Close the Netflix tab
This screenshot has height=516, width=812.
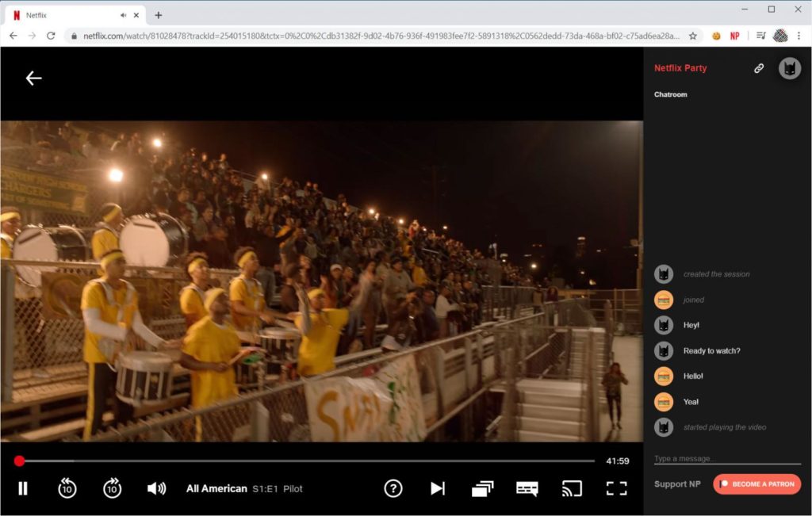pos(136,16)
